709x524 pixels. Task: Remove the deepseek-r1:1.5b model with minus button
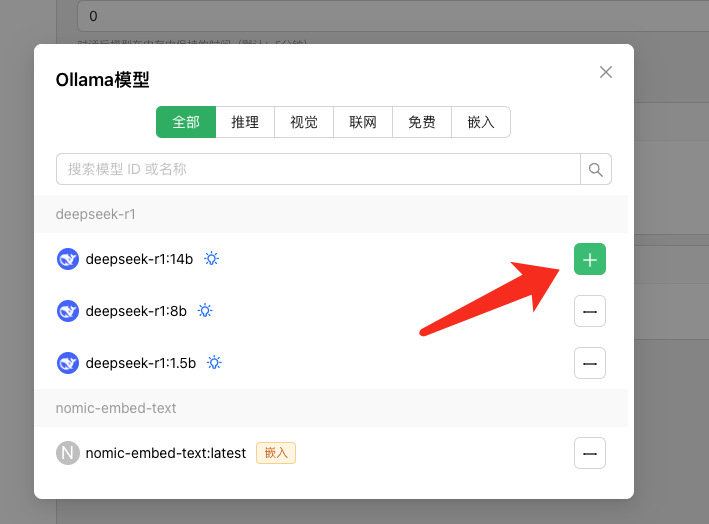coord(590,363)
